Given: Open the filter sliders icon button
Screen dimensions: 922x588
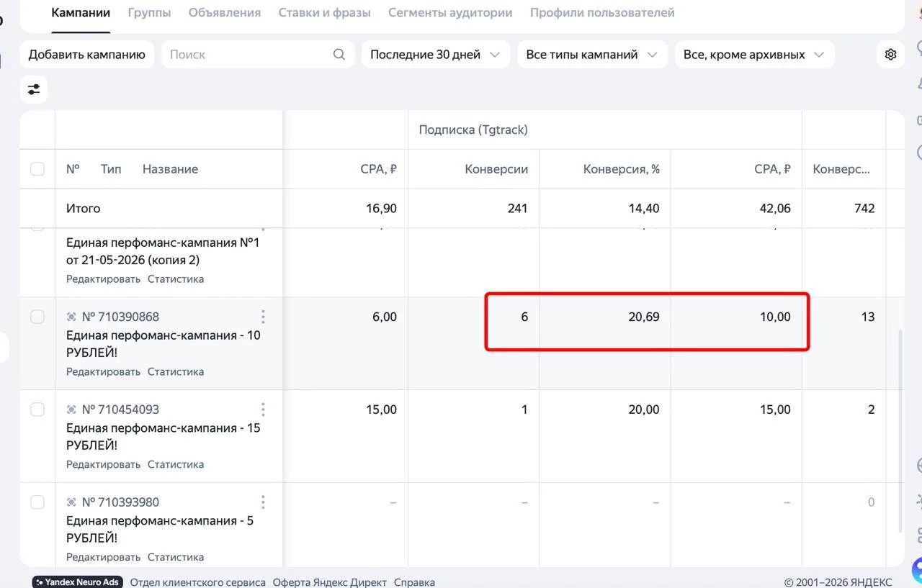Looking at the screenshot, I should tap(34, 89).
